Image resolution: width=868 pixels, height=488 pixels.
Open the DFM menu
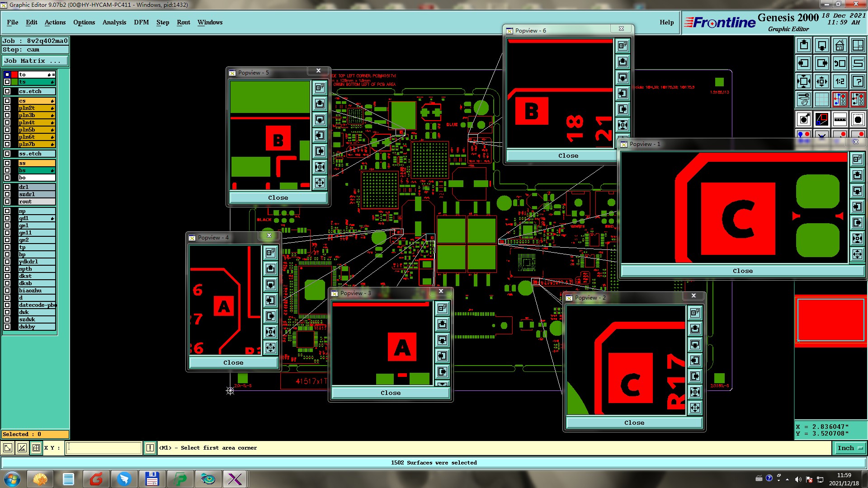click(141, 22)
